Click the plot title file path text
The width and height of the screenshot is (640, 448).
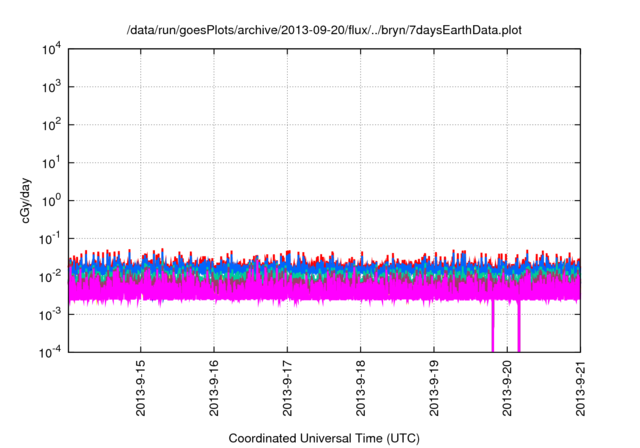click(324, 30)
